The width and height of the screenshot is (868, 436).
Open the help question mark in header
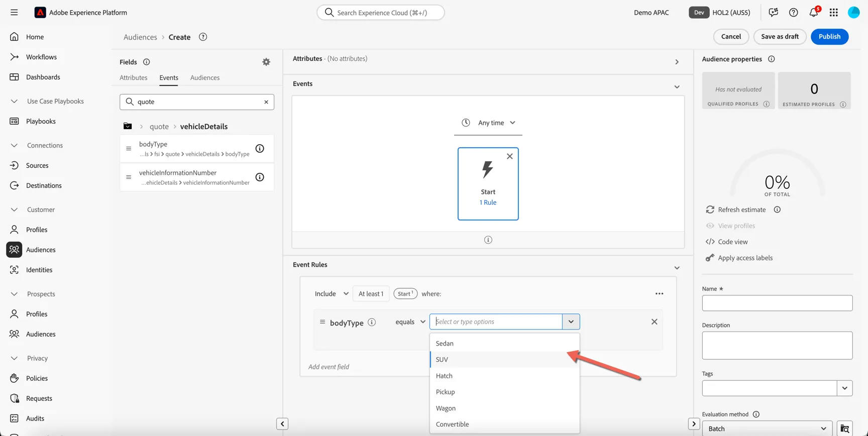coord(793,13)
